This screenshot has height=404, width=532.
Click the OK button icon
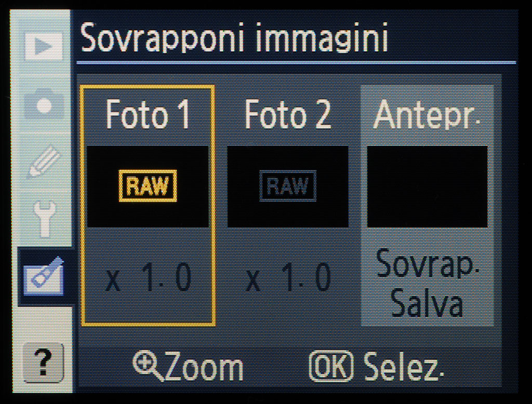(331, 367)
